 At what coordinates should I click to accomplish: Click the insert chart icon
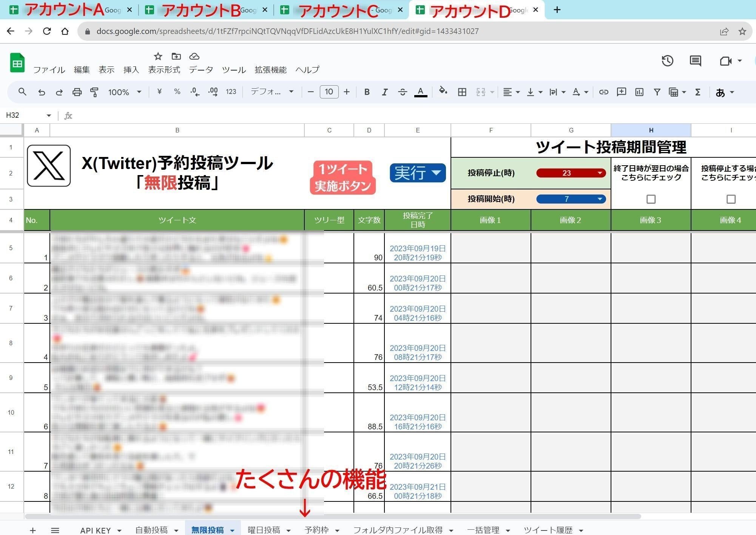point(639,92)
